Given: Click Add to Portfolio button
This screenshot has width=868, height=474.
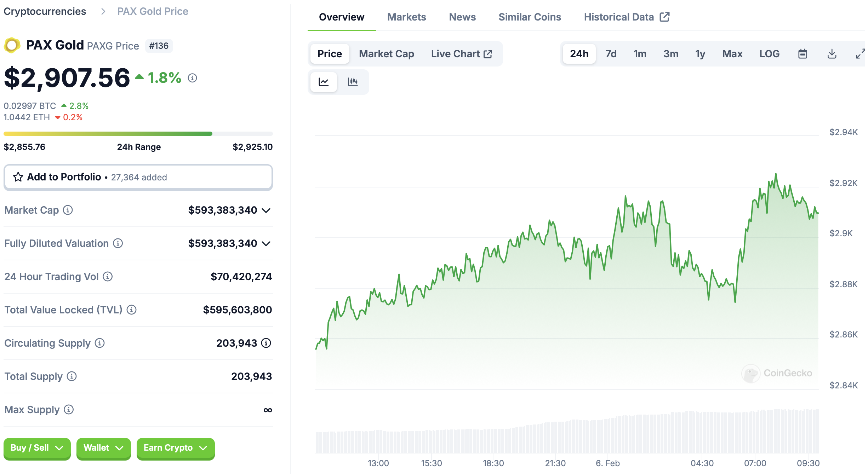Looking at the screenshot, I should [x=138, y=177].
